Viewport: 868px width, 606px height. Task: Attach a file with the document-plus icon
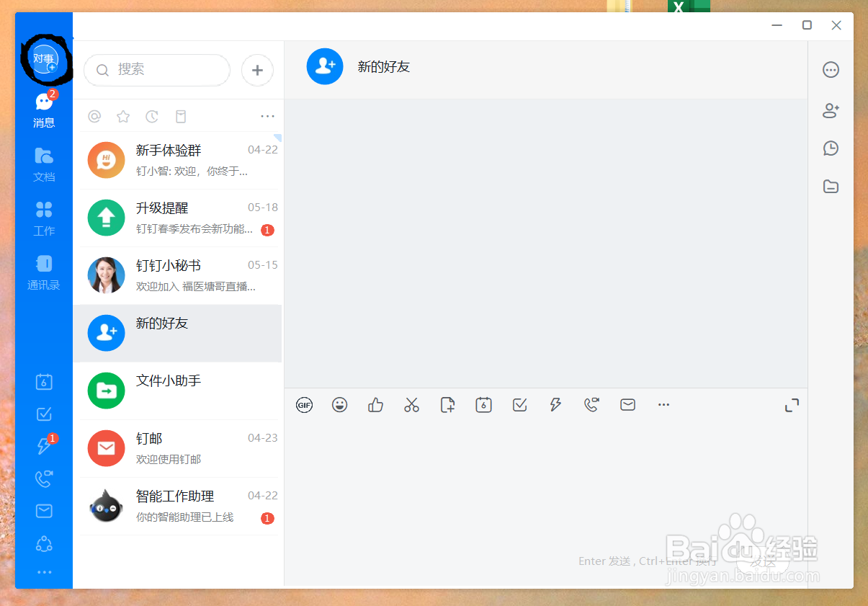tap(447, 405)
